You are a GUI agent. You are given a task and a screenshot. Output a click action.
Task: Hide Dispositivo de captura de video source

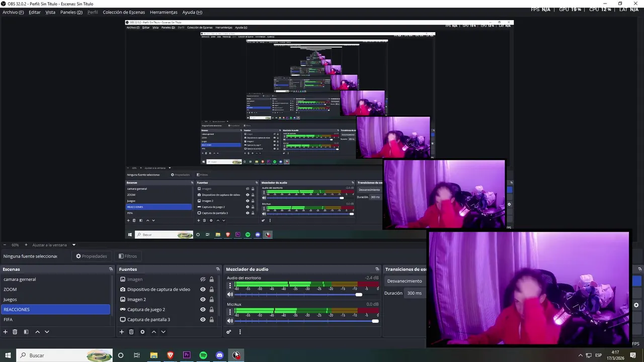pos(203,290)
